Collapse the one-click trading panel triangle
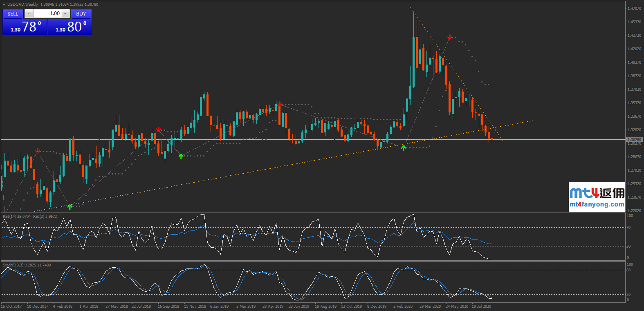The width and height of the screenshot is (644, 311). 4,4
